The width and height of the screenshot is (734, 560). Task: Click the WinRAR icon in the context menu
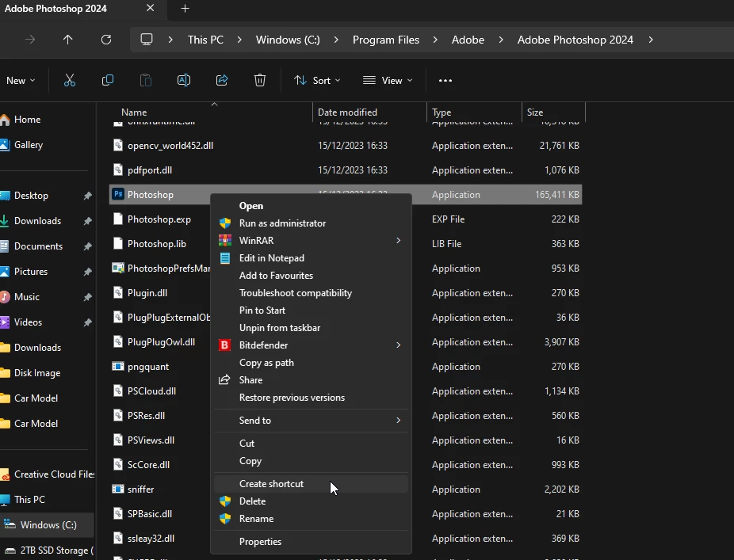[x=225, y=241]
